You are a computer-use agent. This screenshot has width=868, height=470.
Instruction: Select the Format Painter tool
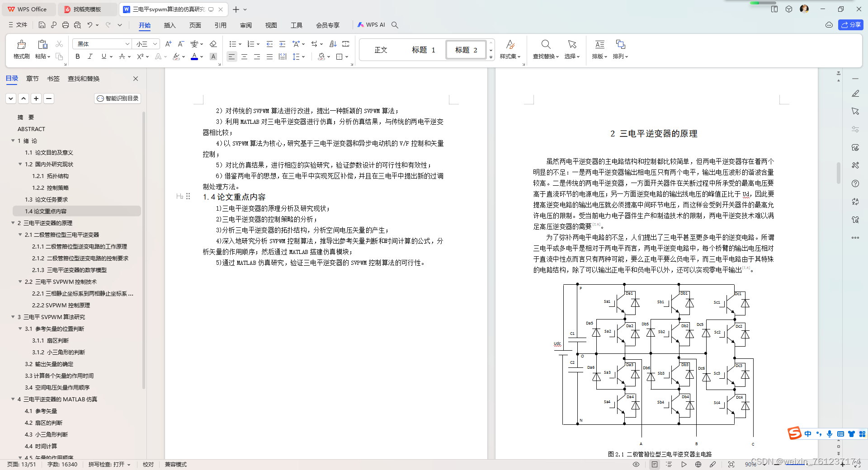coord(21,50)
